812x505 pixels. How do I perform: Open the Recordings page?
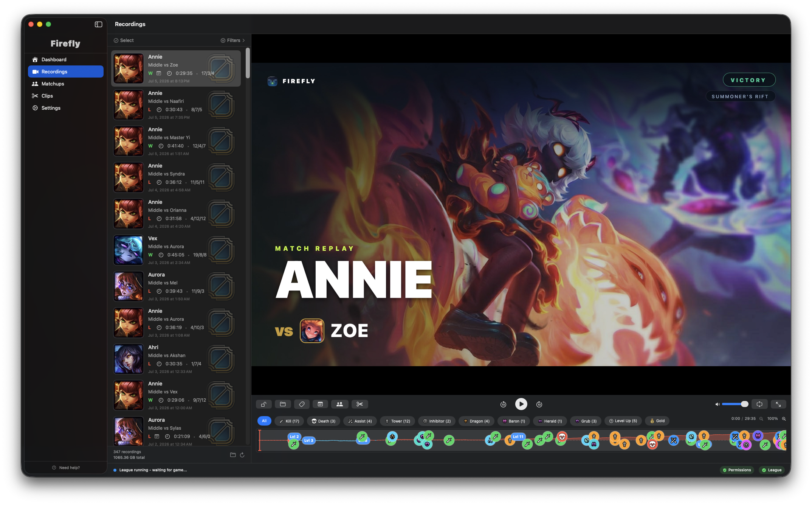66,71
